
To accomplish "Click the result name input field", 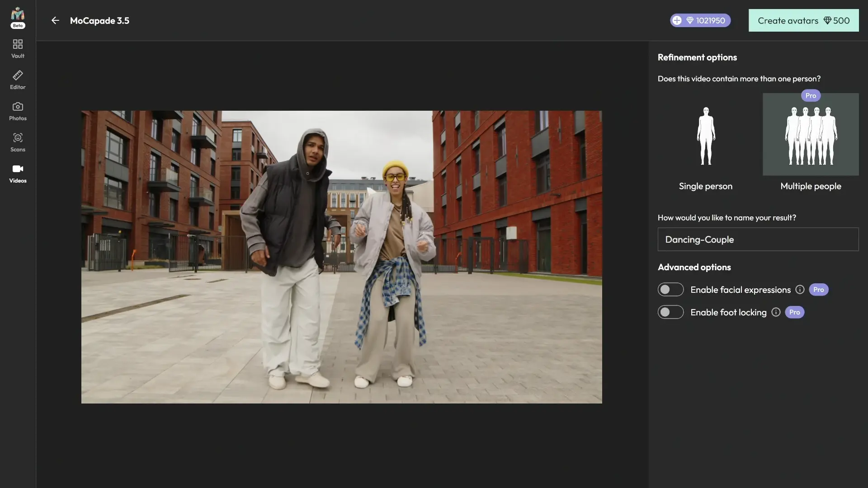I will 758,239.
